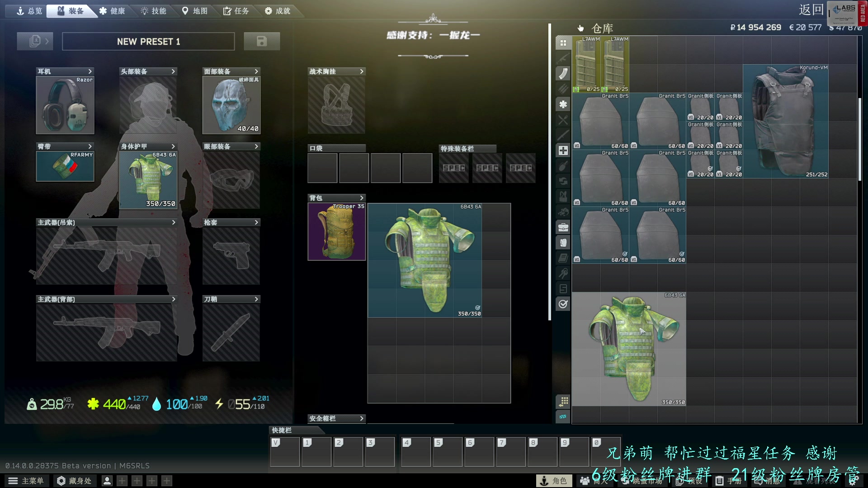Switch to the 装备 gear tab
The image size is (868, 488).
[71, 11]
